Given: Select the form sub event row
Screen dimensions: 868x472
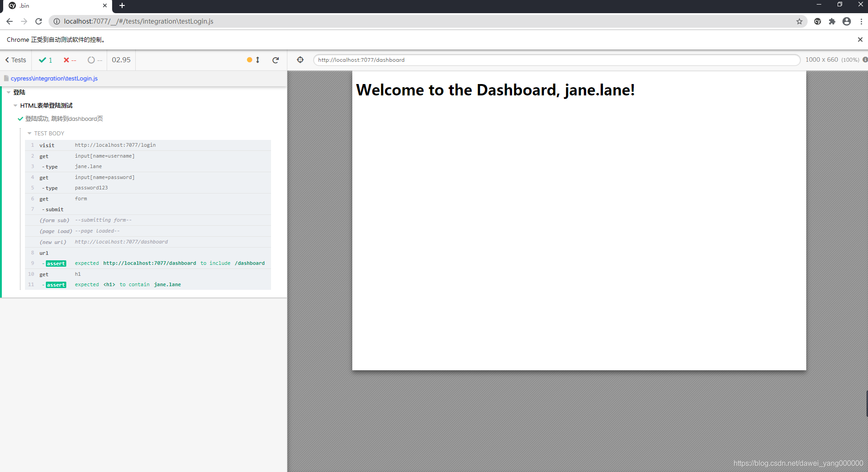Looking at the screenshot, I should tap(148, 220).
